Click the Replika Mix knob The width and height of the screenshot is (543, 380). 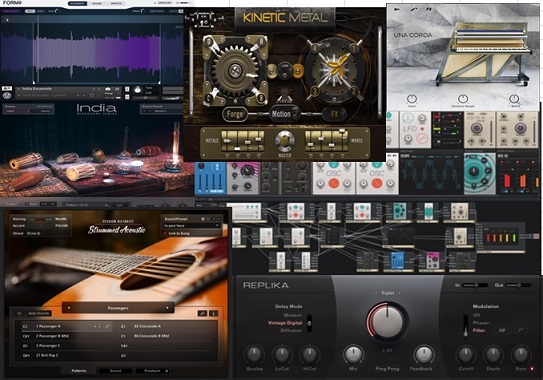(x=353, y=354)
